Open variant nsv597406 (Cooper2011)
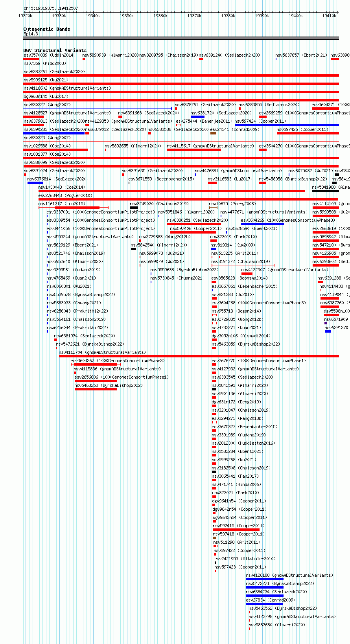The width and height of the screenshot is (350, 644). [196, 228]
